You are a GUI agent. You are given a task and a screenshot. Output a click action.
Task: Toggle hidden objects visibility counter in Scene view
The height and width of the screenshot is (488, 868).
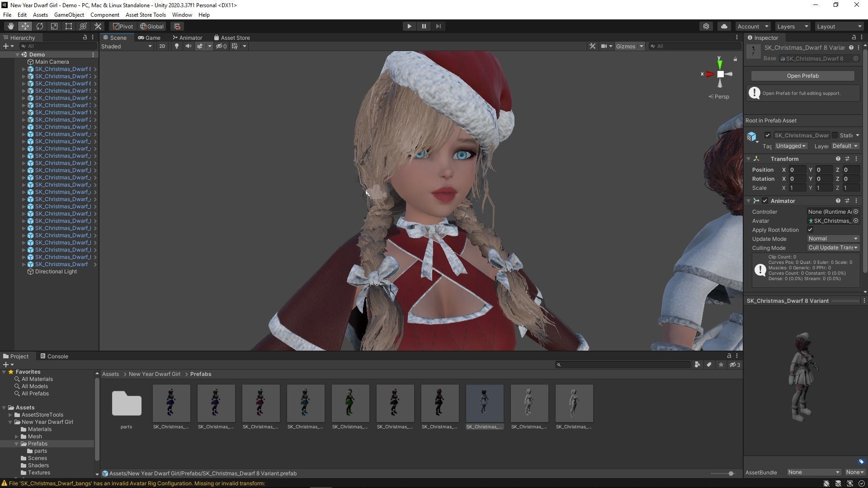(221, 46)
